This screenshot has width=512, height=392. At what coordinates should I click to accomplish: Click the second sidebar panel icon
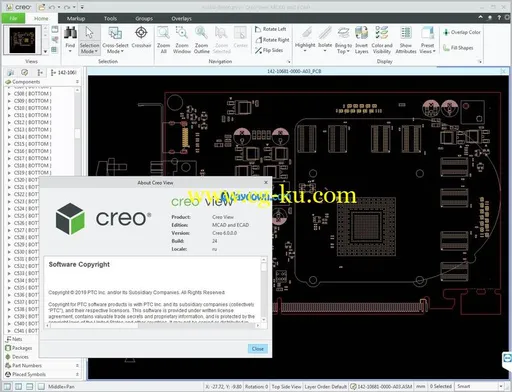[x=25, y=72]
